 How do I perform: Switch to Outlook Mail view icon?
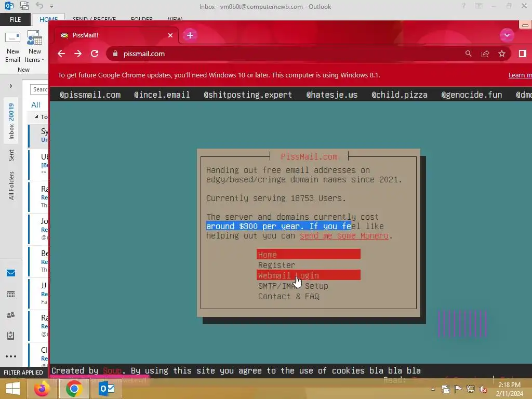click(11, 273)
